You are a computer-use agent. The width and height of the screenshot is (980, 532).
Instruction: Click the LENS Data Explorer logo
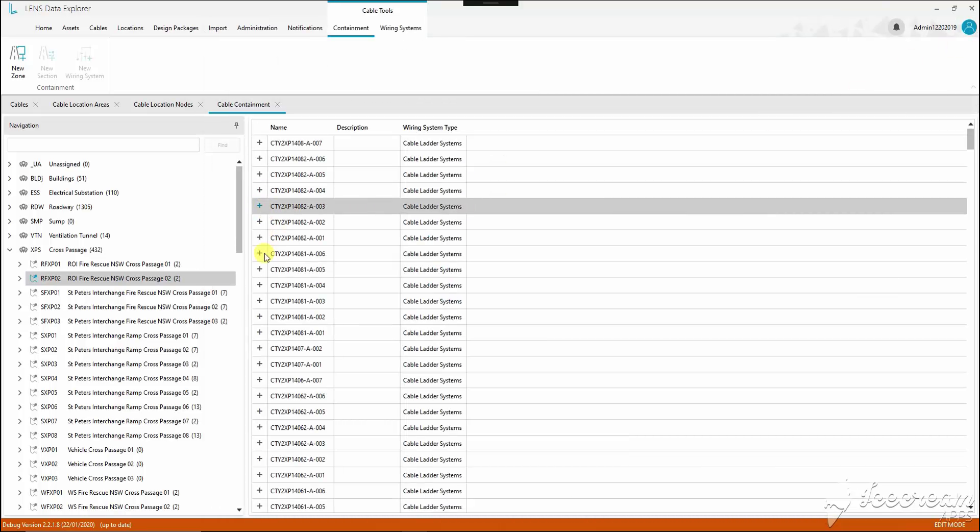pos(13,8)
